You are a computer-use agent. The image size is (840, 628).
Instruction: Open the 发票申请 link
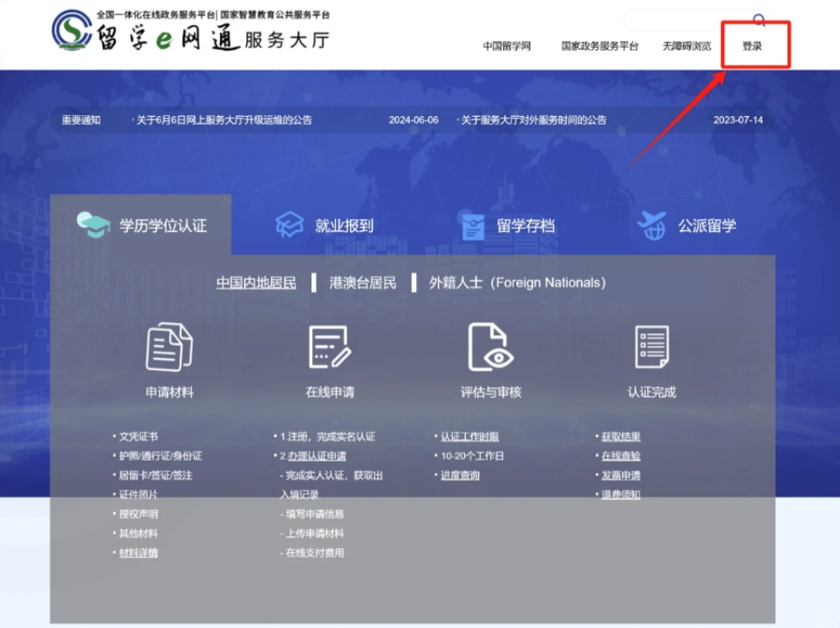click(621, 475)
